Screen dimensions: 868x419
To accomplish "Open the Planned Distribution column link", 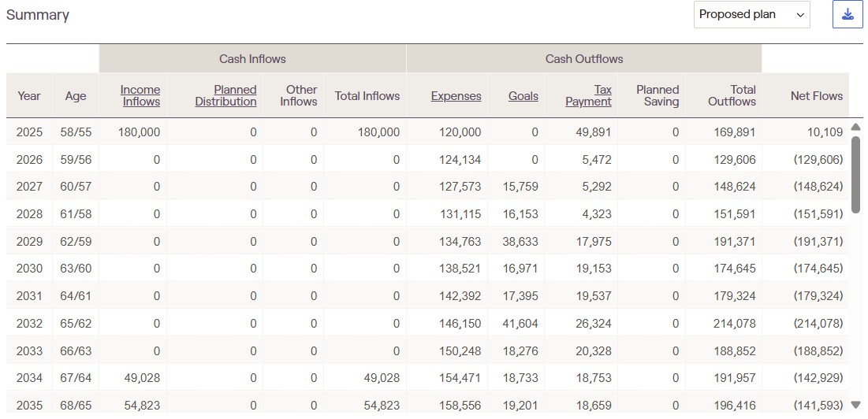I will pyautogui.click(x=225, y=95).
